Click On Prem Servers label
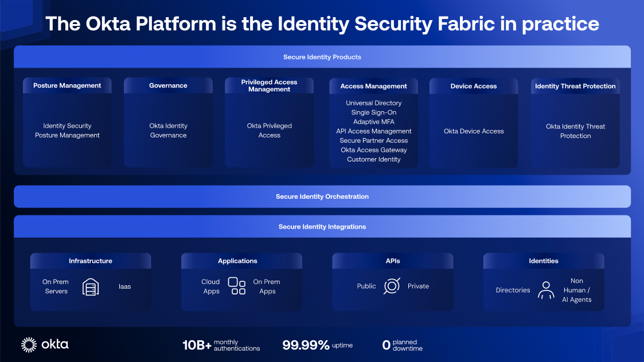The image size is (644, 362). (x=56, y=286)
